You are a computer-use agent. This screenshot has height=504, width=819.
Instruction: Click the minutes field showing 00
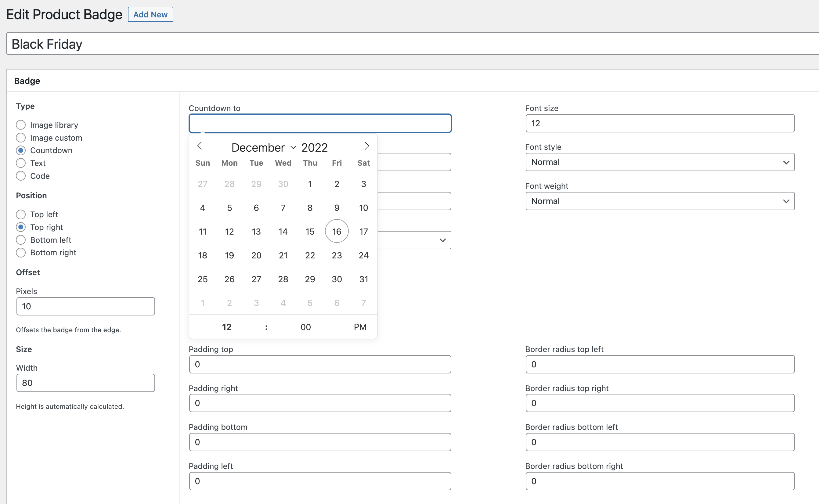point(305,327)
